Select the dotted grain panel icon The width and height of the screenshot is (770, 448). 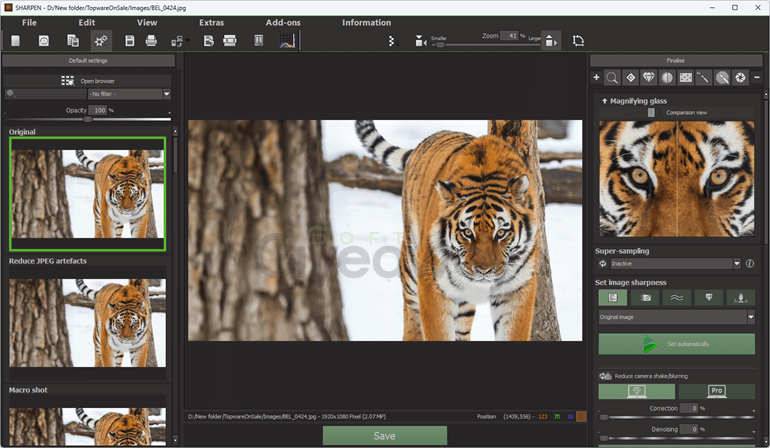pos(686,78)
